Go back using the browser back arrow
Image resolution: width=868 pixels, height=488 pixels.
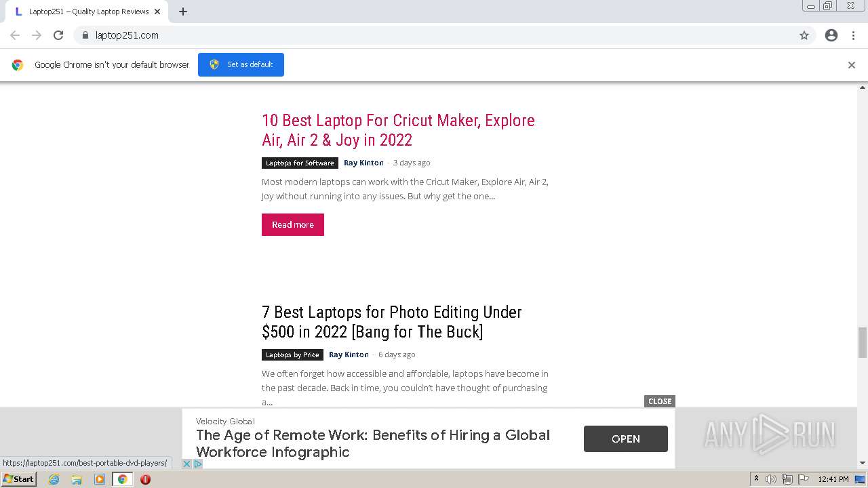pyautogui.click(x=15, y=35)
